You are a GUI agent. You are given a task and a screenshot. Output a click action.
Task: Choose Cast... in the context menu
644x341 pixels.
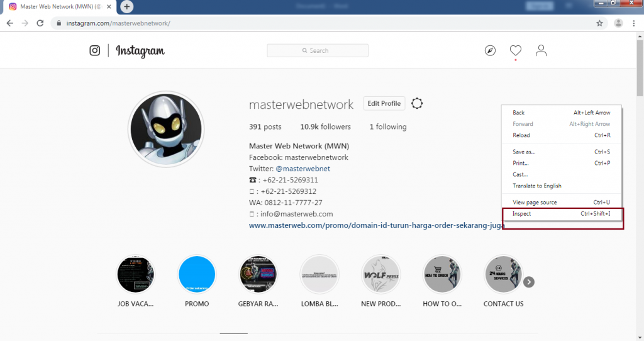click(x=562, y=175)
